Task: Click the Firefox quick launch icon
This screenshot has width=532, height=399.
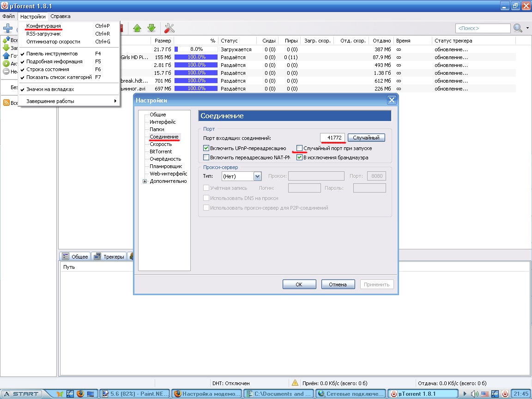Action: click(x=80, y=394)
